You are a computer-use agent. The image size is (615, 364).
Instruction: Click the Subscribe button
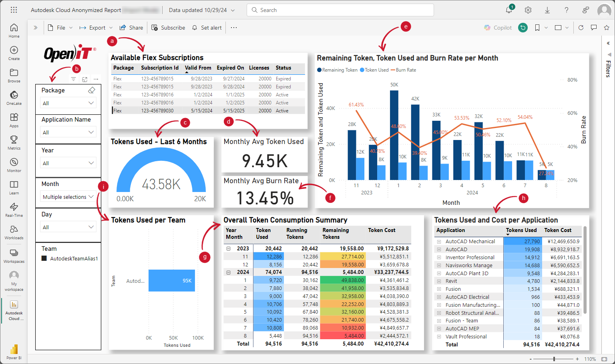168,28
